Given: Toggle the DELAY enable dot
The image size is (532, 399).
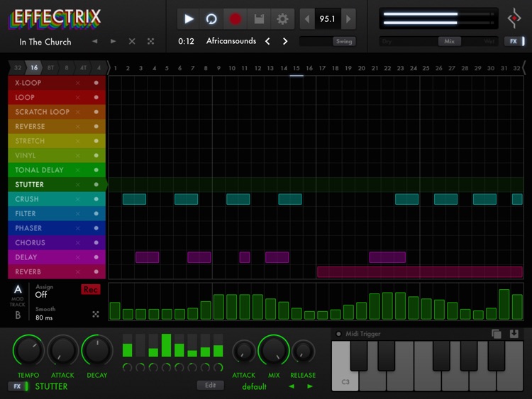Looking at the screenshot, I should (96, 257).
